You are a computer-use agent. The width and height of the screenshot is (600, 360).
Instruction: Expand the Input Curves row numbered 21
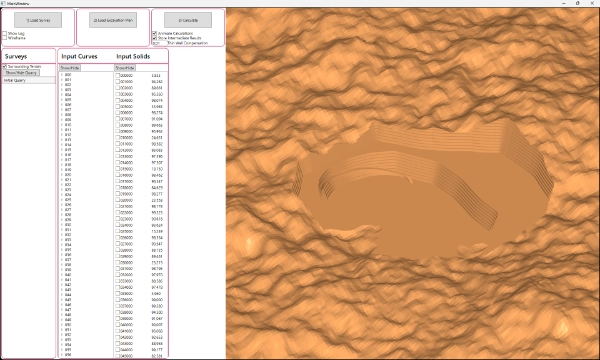tap(62, 180)
